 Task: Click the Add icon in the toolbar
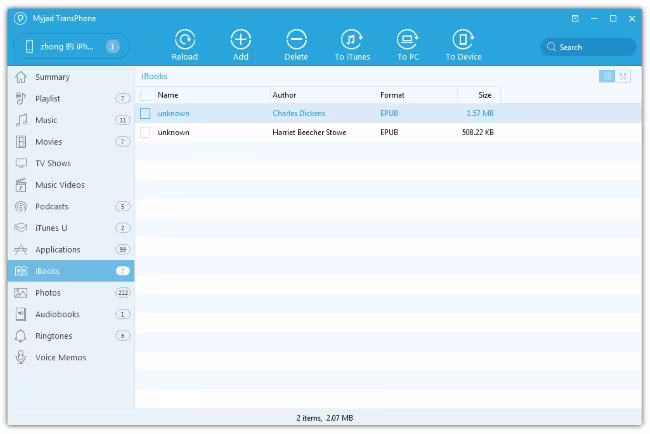(240, 45)
